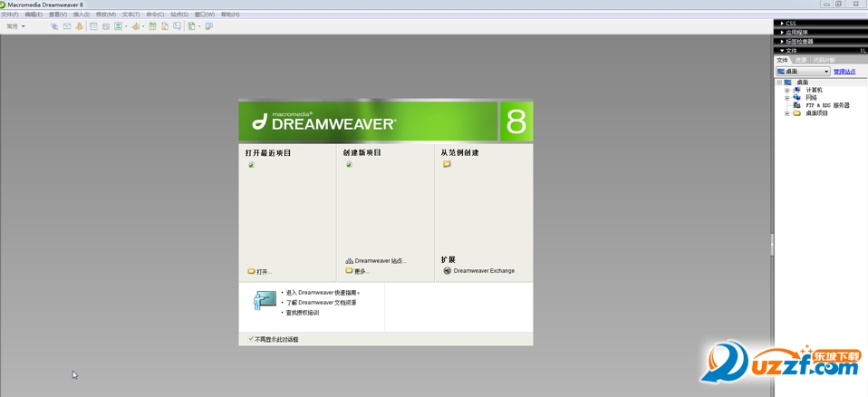Viewport: 868px width, 397px height.
Task: Insert an Email Link from the toolbar
Action: 67,26
